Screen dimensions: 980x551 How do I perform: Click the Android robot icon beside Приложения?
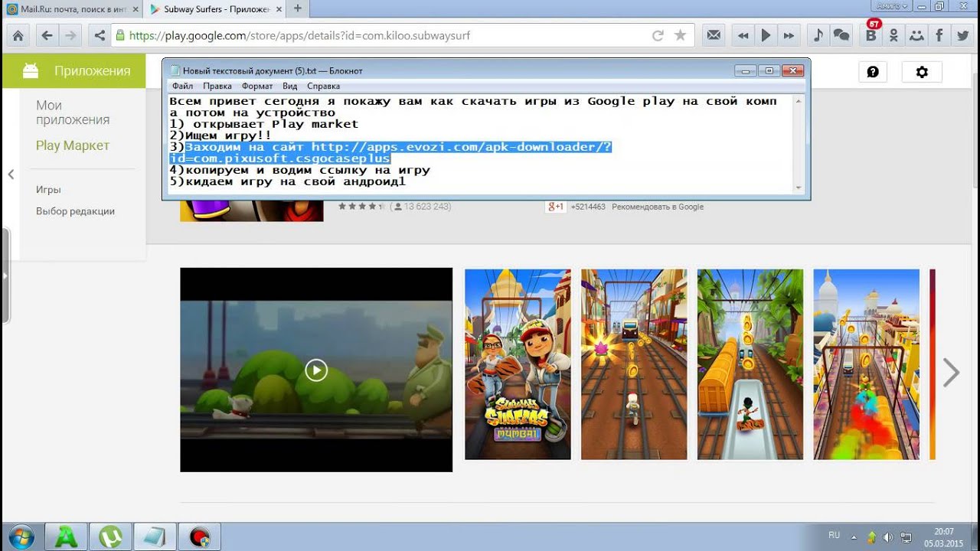tap(31, 71)
